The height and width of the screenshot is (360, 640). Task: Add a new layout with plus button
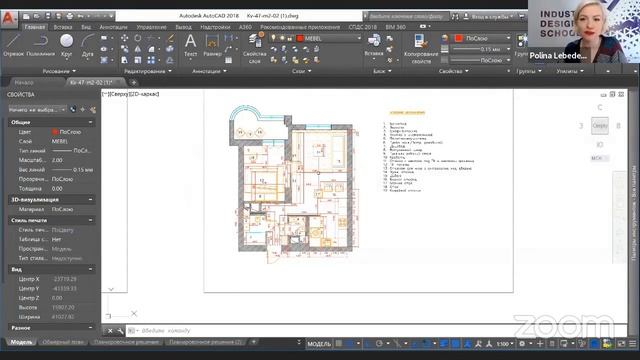pos(253,342)
